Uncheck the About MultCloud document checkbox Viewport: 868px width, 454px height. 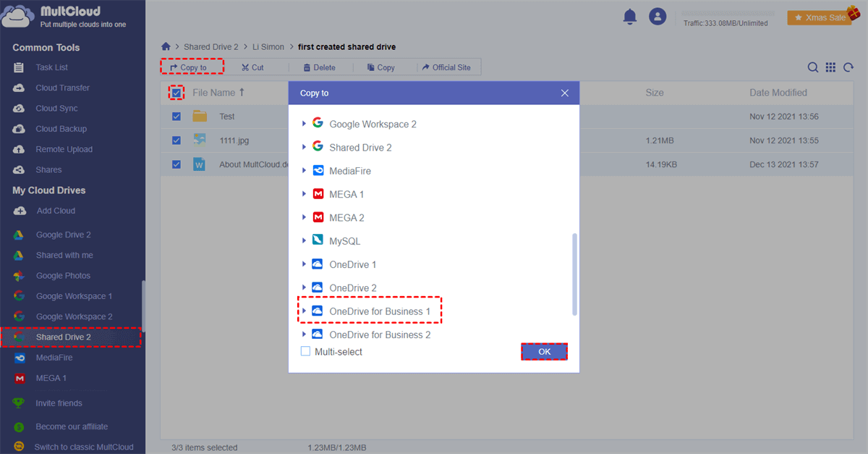click(x=176, y=164)
